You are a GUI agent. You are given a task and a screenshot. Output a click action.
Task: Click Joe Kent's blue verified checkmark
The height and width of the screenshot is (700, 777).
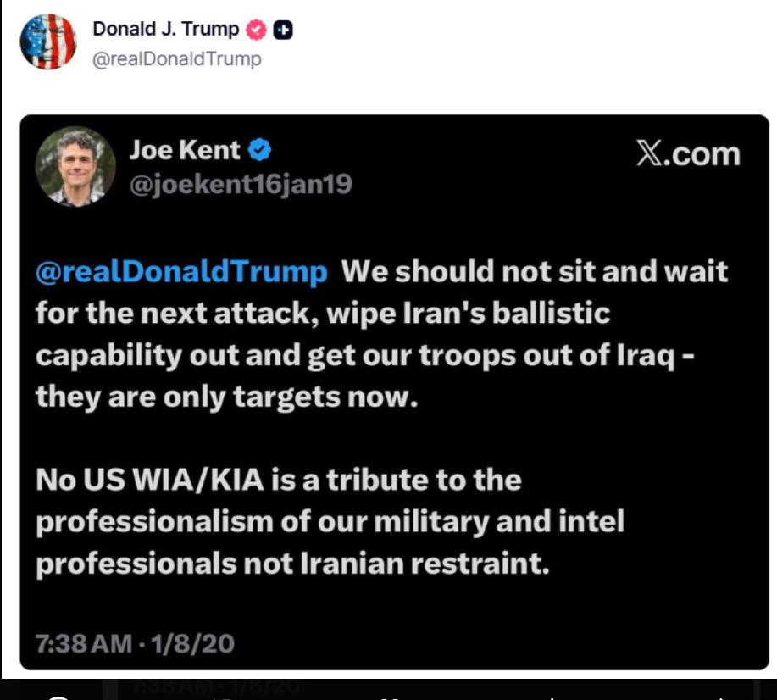259,151
